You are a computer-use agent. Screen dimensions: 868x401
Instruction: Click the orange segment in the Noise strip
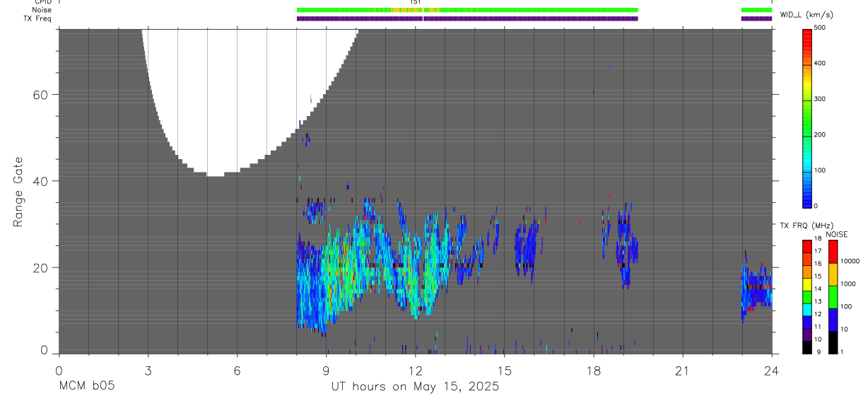pyautogui.click(x=407, y=10)
